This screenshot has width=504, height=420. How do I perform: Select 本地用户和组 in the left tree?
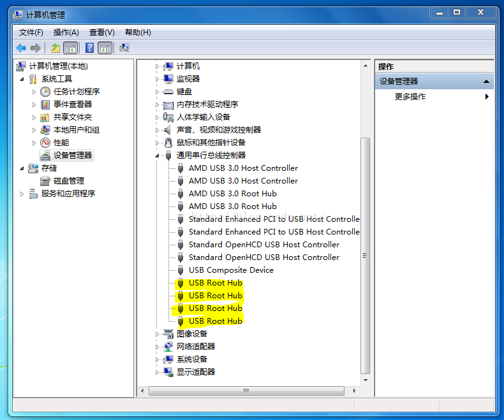[x=77, y=130]
